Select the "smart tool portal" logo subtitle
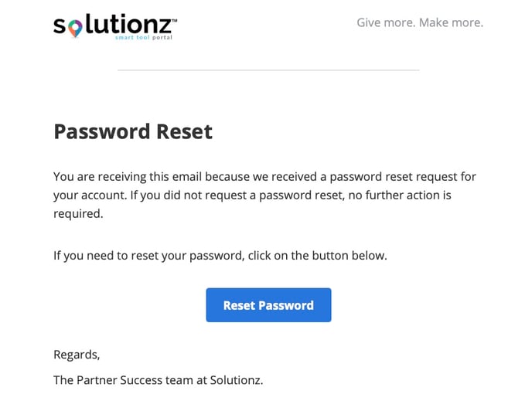The image size is (532, 418). pos(144,37)
